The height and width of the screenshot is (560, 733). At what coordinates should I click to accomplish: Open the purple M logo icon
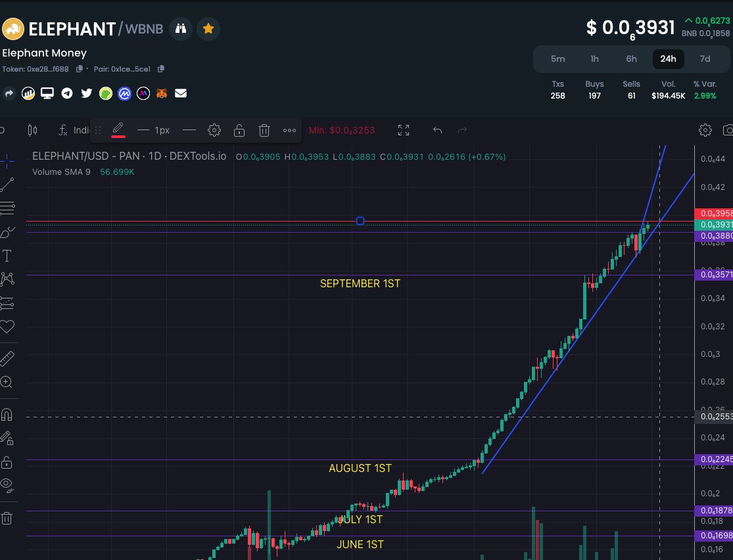coord(143,93)
